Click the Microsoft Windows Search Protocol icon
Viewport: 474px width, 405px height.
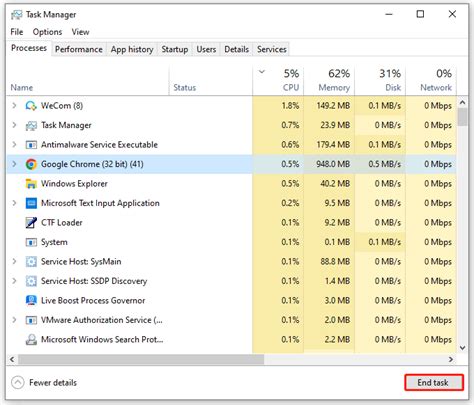pyautogui.click(x=31, y=340)
